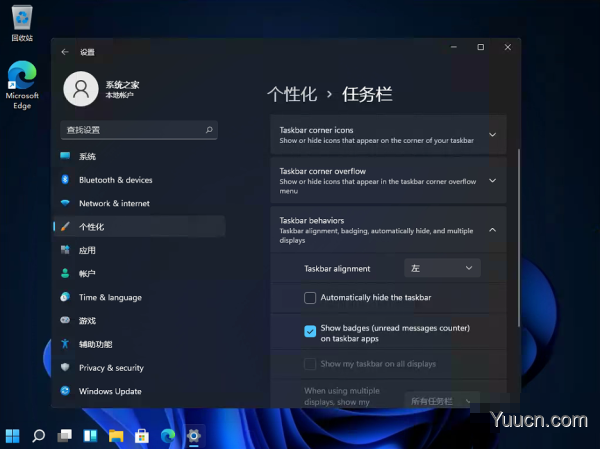Check Show my taskbar on all displays
600x449 pixels.
click(x=310, y=364)
